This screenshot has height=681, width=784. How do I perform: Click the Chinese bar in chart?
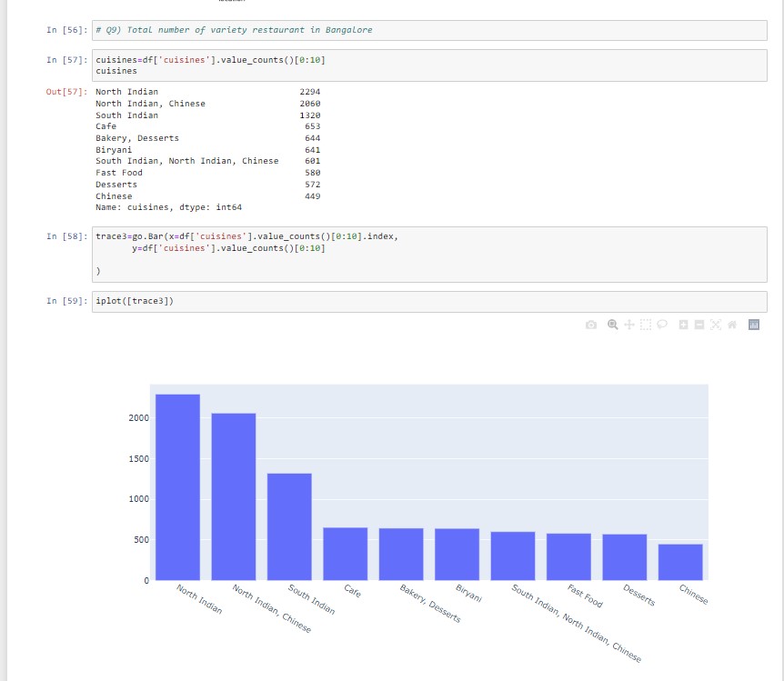(x=680, y=563)
